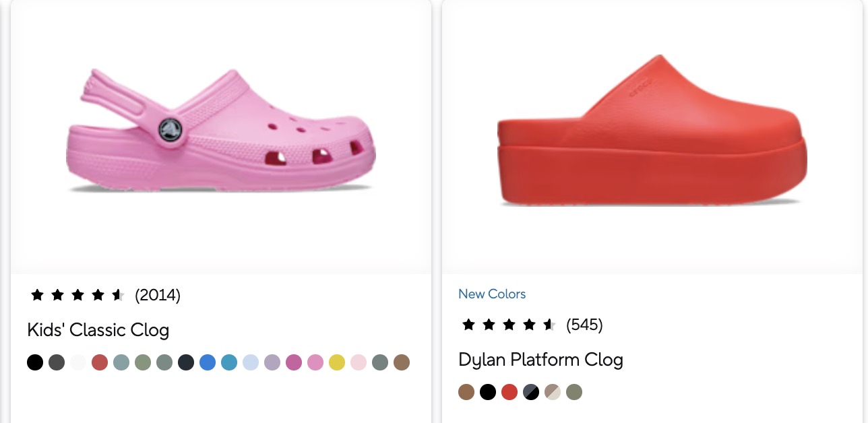This screenshot has height=423, width=868.
Task: Choose the white color swatch for Kids' Classic Clog
Action: click(x=78, y=362)
